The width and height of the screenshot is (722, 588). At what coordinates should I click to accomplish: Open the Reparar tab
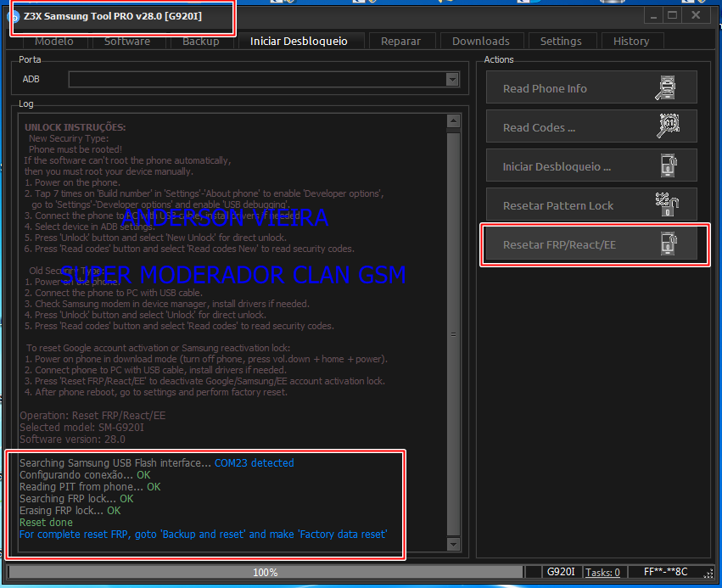point(400,41)
